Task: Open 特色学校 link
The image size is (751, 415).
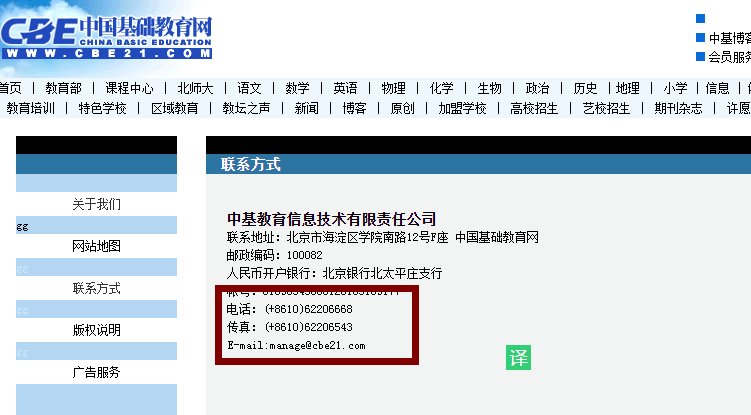Action: click(102, 108)
